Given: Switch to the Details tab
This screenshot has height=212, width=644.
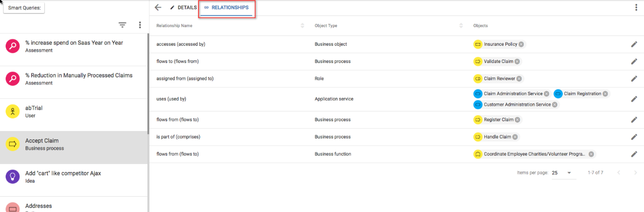Looking at the screenshot, I should click(183, 7).
